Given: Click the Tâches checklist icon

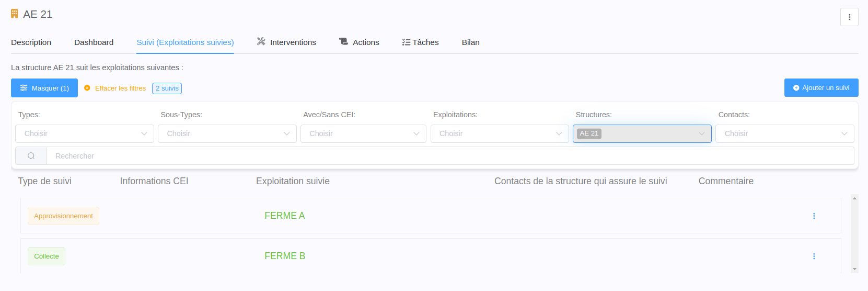Looking at the screenshot, I should point(406,42).
